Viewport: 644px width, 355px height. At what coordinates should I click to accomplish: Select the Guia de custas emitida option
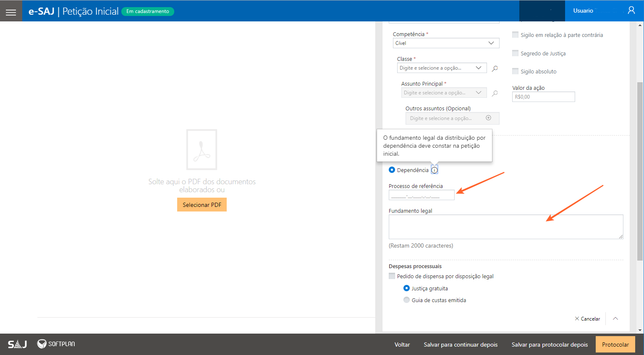click(x=406, y=300)
